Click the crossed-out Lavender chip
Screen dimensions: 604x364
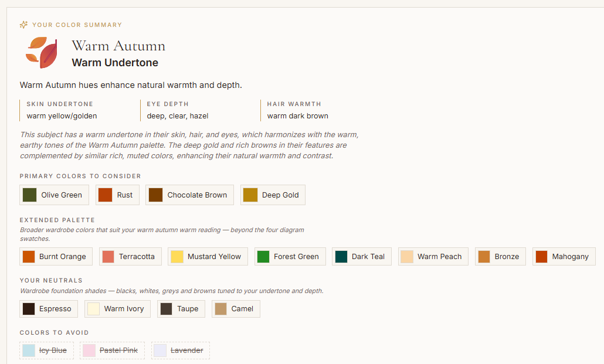[181, 351]
